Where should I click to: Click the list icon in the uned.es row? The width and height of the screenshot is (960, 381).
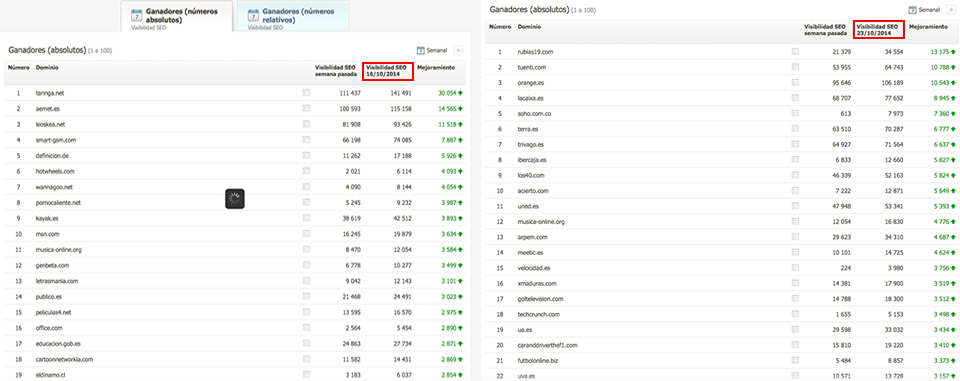click(795, 206)
